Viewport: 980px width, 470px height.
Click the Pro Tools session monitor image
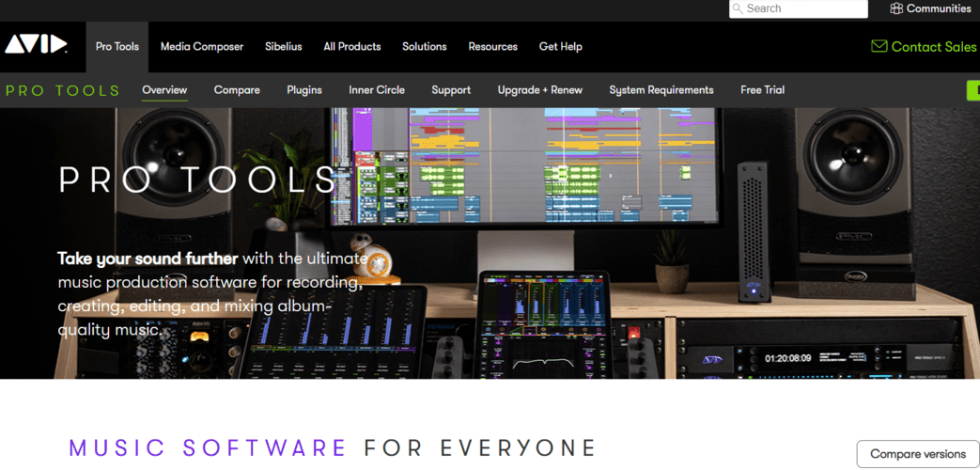[x=525, y=167]
